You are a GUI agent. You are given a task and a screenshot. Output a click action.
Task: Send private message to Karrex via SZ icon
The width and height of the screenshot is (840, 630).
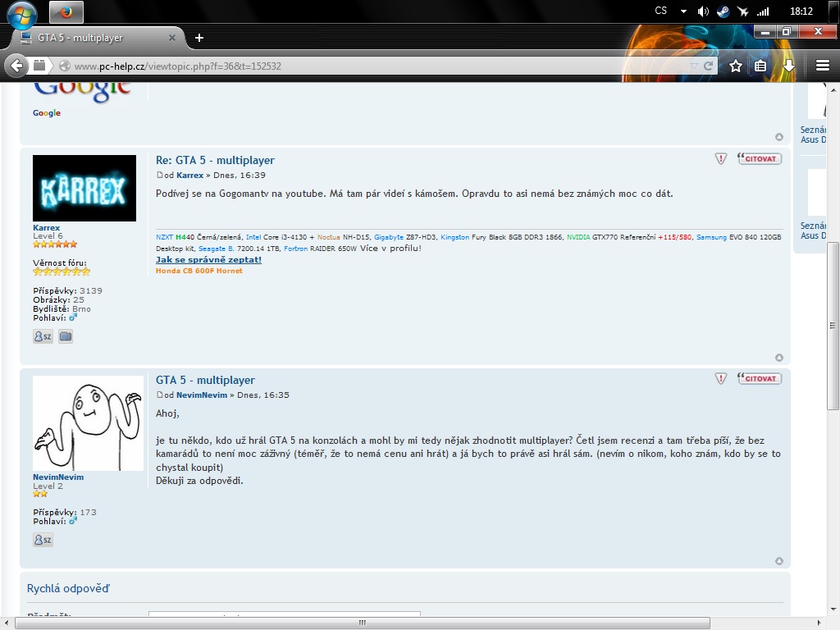(x=43, y=336)
